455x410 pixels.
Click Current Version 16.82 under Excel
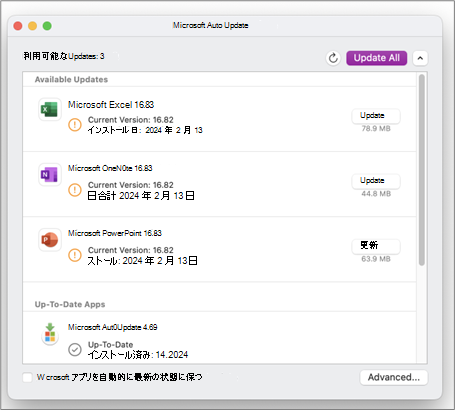coord(131,120)
